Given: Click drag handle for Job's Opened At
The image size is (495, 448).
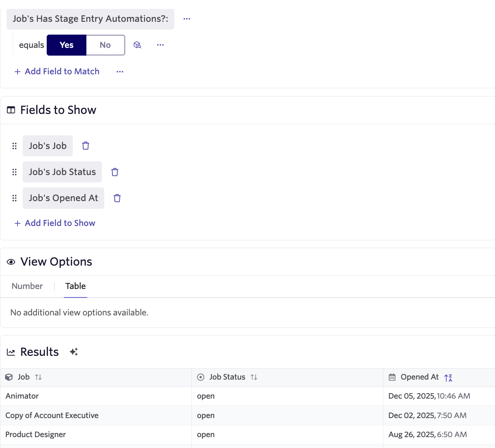Looking at the screenshot, I should coord(14,198).
